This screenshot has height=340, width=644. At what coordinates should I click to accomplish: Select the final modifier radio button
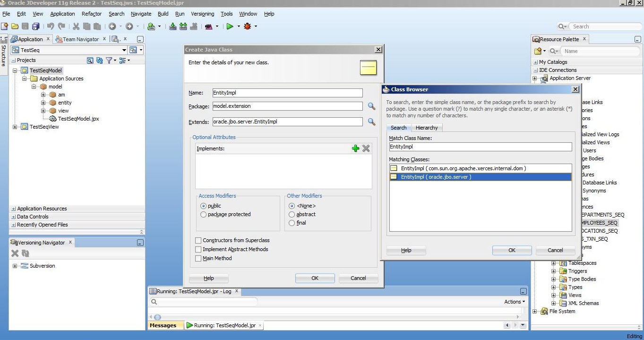click(x=292, y=223)
